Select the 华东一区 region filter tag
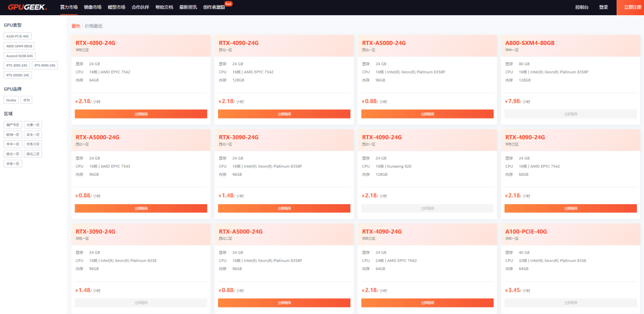 [x=13, y=164]
